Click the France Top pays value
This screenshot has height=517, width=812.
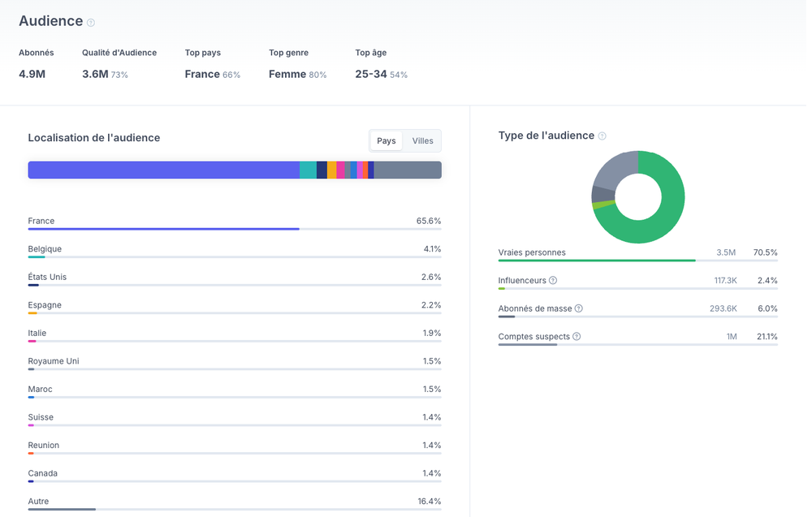pos(202,74)
